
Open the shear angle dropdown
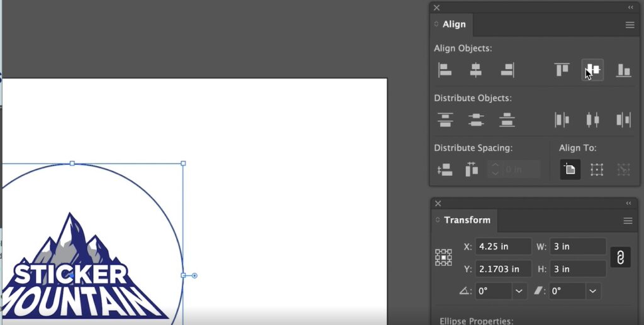(x=592, y=291)
